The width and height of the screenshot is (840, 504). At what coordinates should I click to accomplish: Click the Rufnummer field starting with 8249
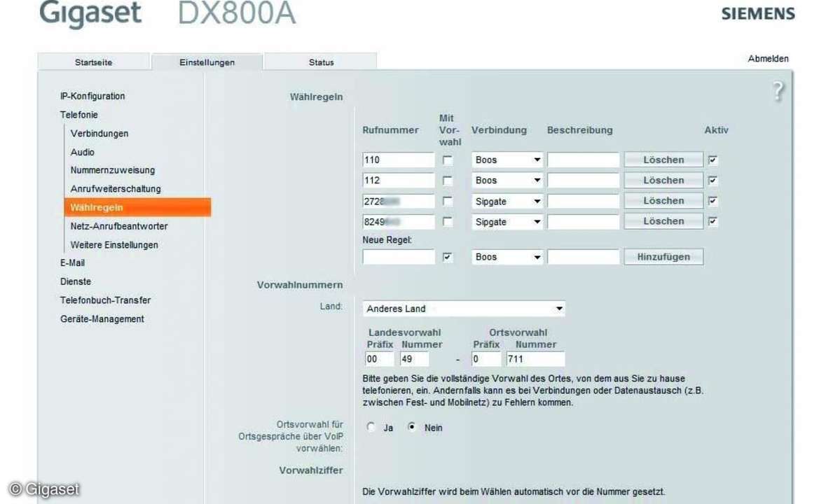pyautogui.click(x=399, y=221)
